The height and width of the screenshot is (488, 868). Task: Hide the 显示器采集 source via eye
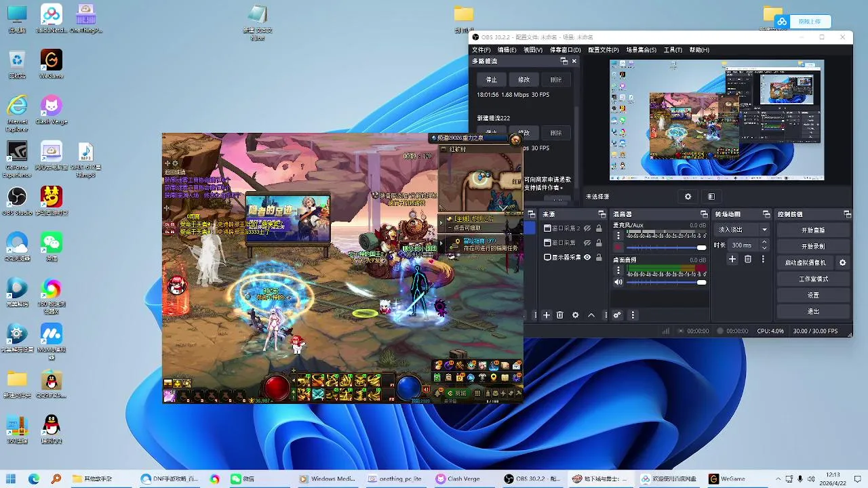(x=587, y=258)
